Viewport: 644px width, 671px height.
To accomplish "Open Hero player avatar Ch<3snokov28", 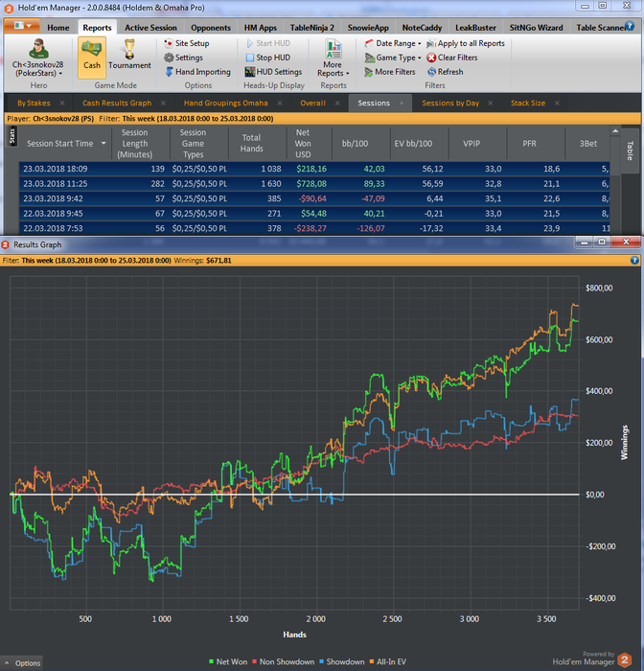I will [x=38, y=49].
